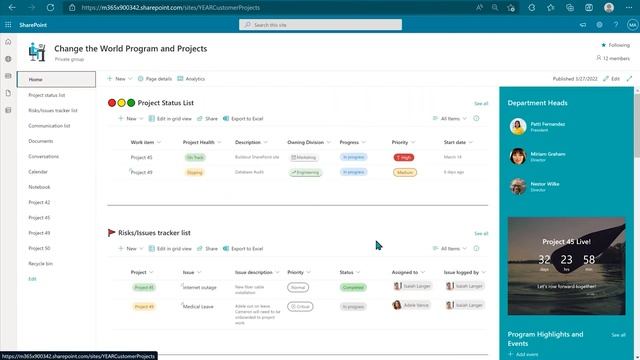640x360 pixels.
Task: Click the Project 45 Live countdown image
Action: [566, 266]
